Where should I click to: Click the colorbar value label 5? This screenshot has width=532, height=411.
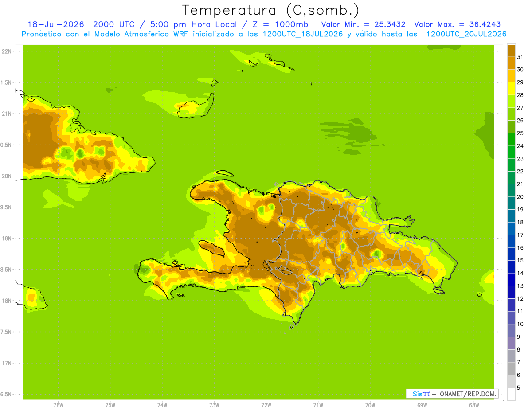519,388
